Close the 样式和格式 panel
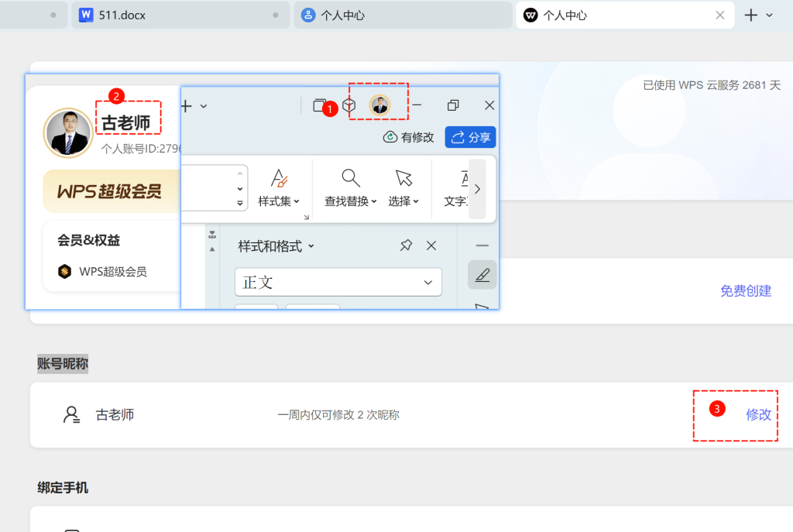The width and height of the screenshot is (793, 532). pyautogui.click(x=431, y=245)
